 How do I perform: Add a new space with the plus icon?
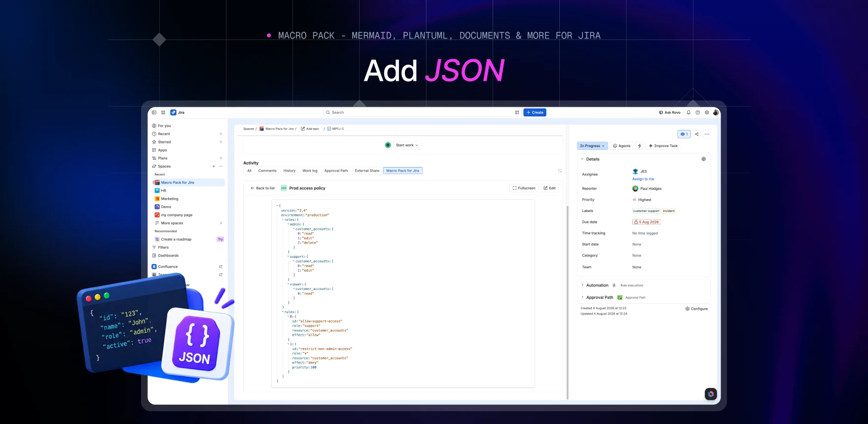pyautogui.click(x=214, y=166)
